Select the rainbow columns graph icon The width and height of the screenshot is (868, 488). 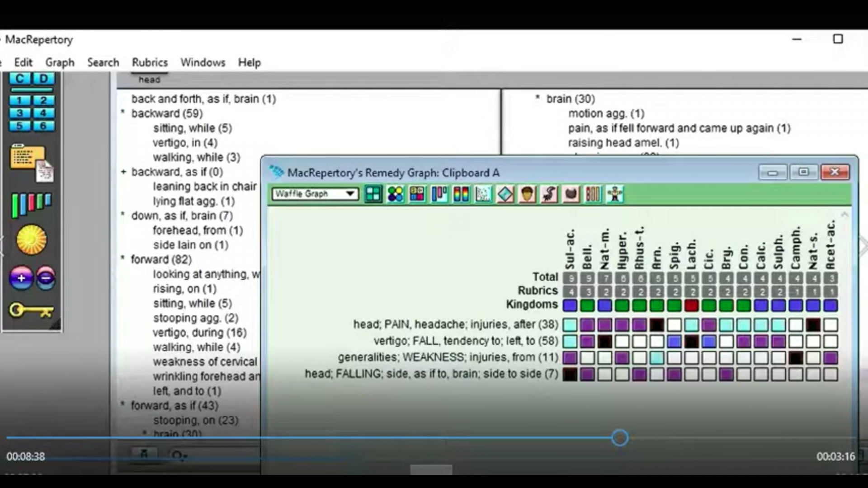(x=461, y=194)
